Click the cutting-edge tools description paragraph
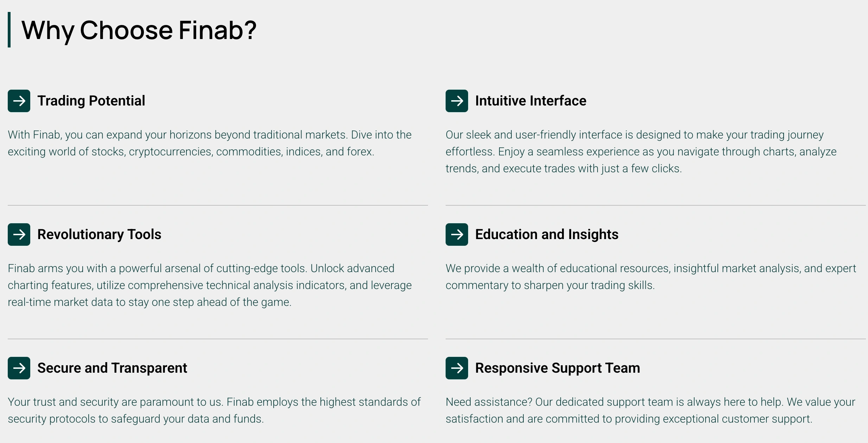This screenshot has width=868, height=443. click(x=210, y=285)
